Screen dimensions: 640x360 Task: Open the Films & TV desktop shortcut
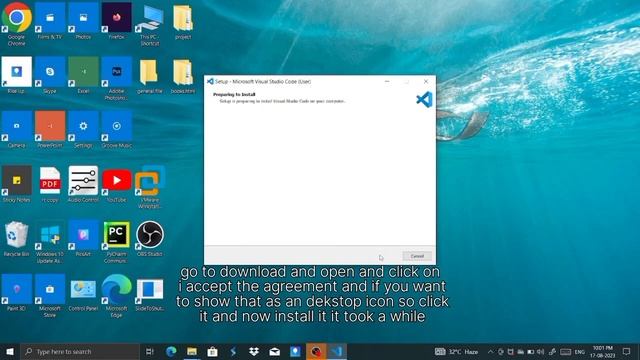tap(50, 21)
